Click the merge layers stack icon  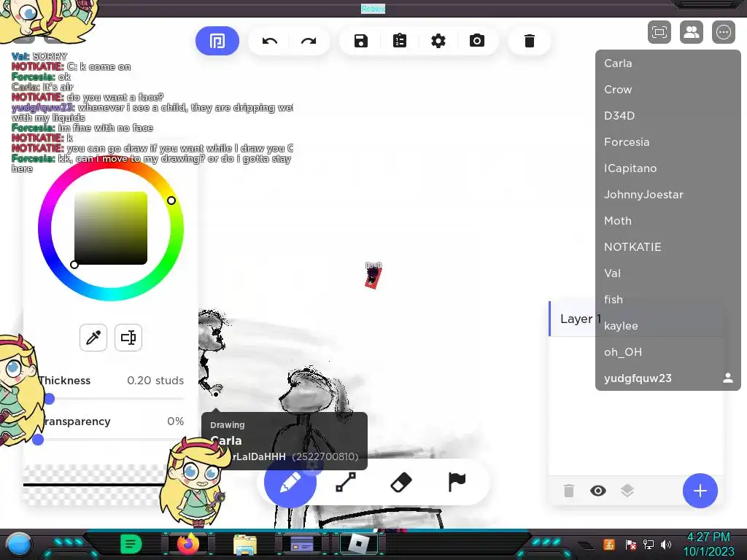pos(627,491)
